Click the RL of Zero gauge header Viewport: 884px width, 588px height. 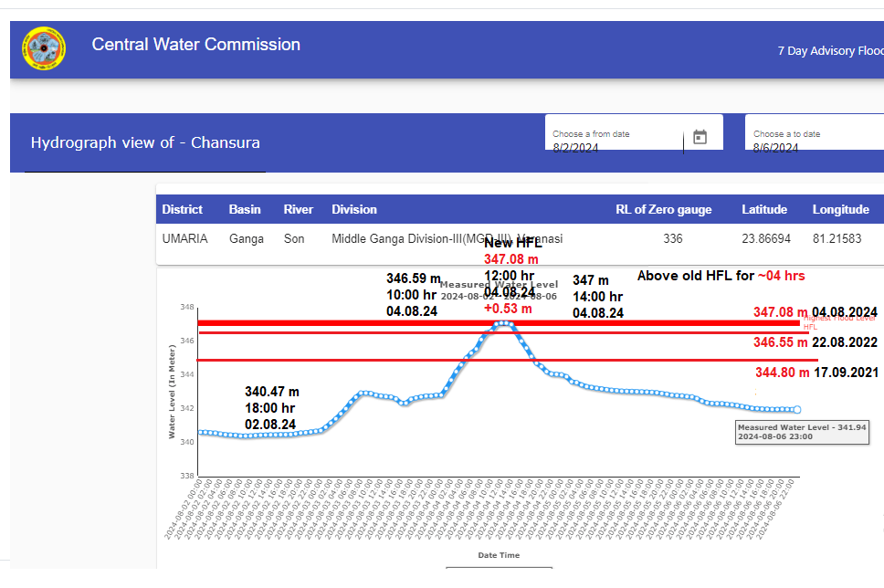[663, 209]
